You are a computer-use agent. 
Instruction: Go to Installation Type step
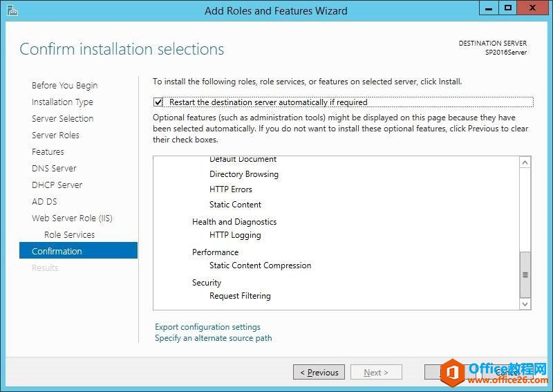click(x=62, y=102)
